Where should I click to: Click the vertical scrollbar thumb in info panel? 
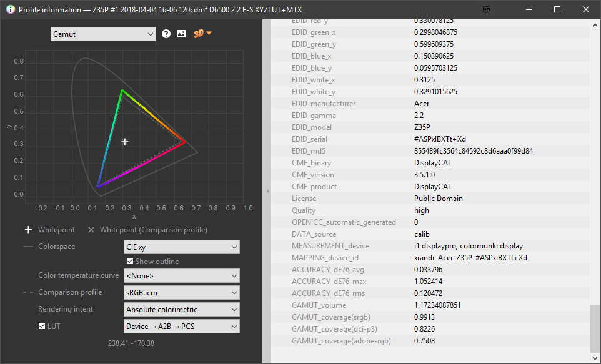[595, 330]
